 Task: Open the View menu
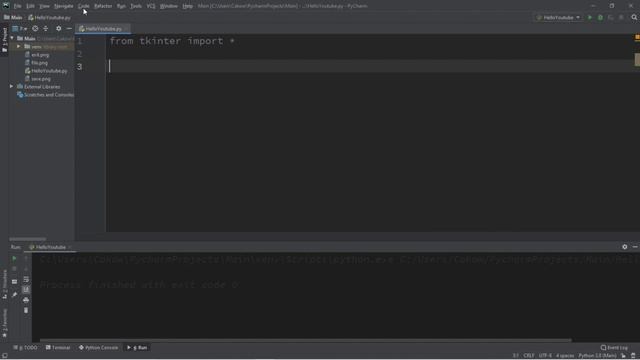44,6
